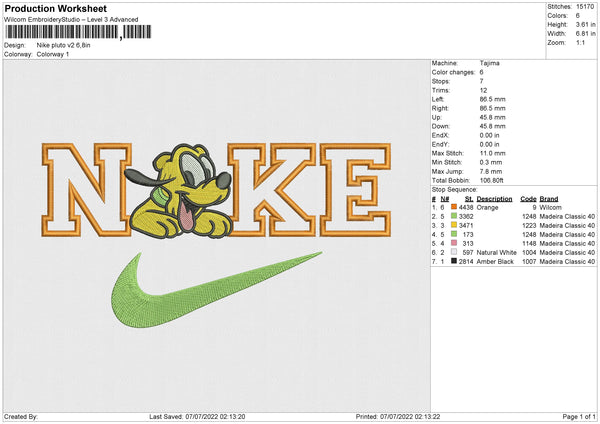Click the Max Jump value '7.8 mm'
The width and height of the screenshot is (600, 424).
(x=491, y=171)
